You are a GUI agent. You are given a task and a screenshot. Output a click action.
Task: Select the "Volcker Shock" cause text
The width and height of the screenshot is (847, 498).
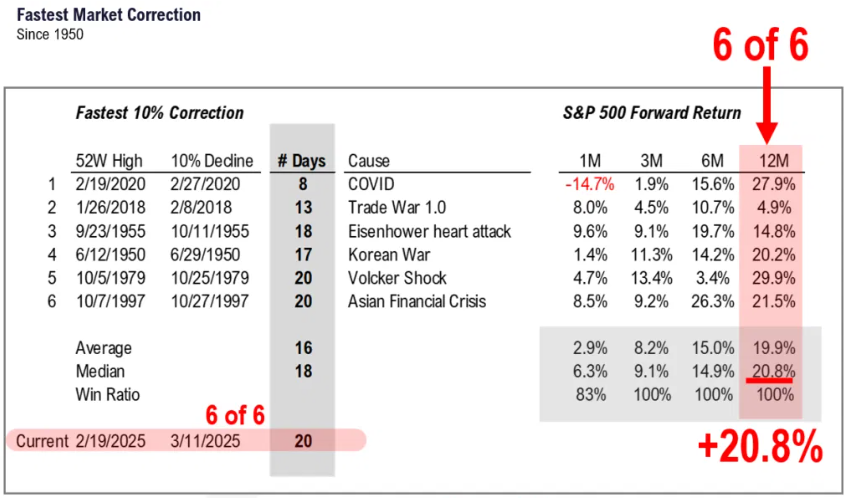397,278
